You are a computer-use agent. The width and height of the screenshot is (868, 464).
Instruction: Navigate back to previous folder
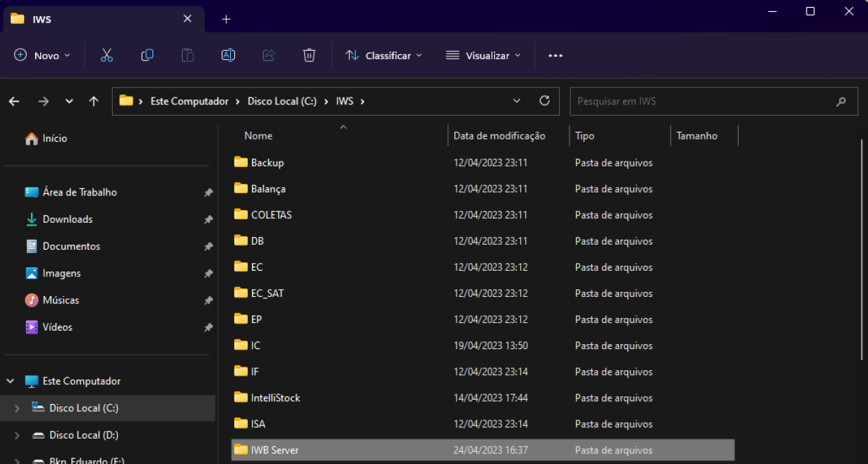point(14,102)
